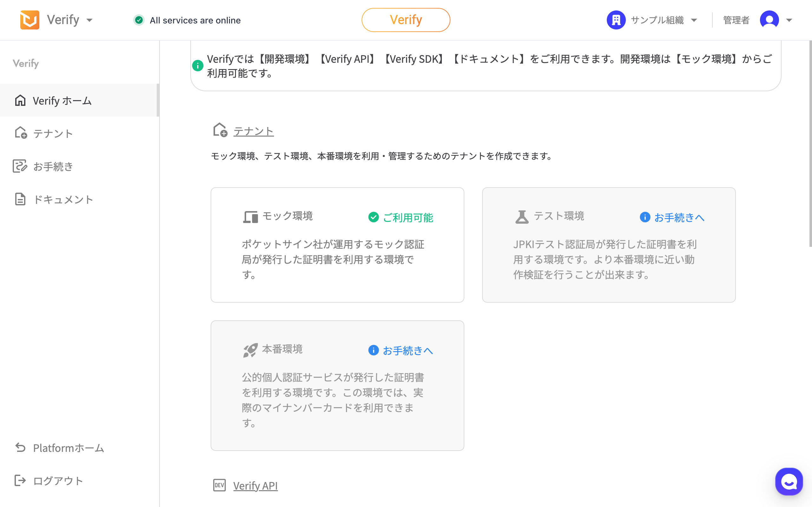This screenshot has width=812, height=507.
Task: Click the flask icon on テスト環境 card
Action: click(x=522, y=217)
